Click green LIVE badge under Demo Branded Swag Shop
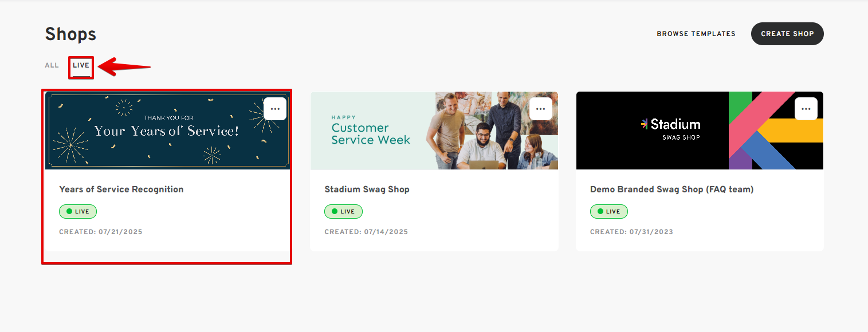The image size is (868, 332). 609,212
